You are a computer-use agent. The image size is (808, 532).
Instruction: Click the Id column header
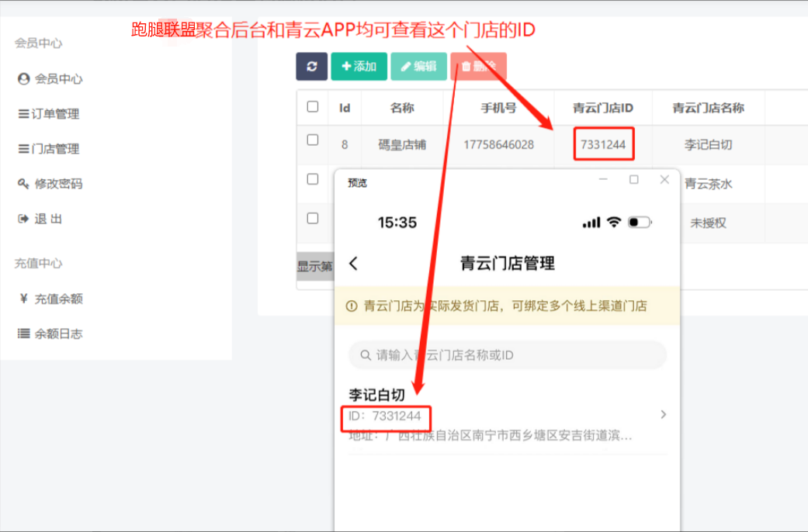point(345,108)
